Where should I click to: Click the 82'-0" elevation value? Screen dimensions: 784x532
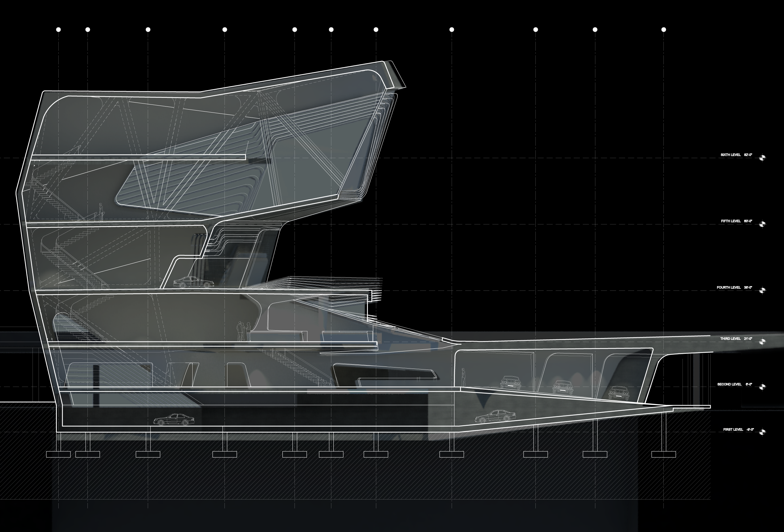[748, 155]
